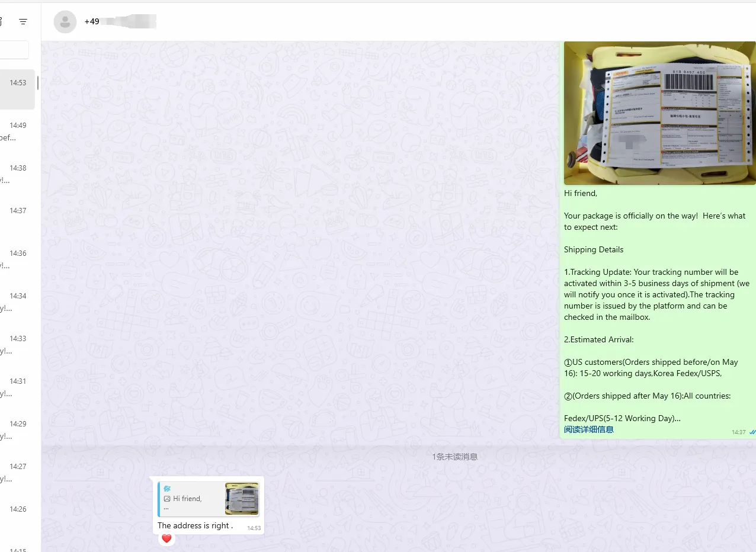Open the small thumbnail in the quoted reply
The height and width of the screenshot is (552, 756).
(242, 499)
